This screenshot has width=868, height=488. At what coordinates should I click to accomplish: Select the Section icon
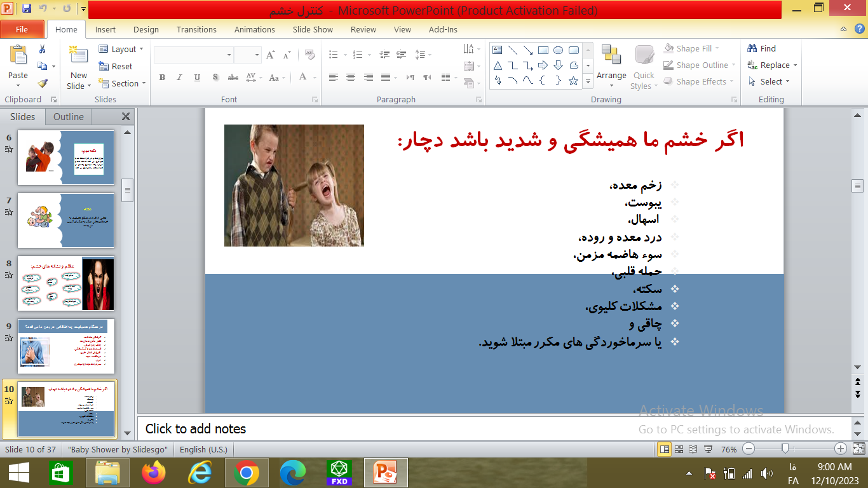122,83
